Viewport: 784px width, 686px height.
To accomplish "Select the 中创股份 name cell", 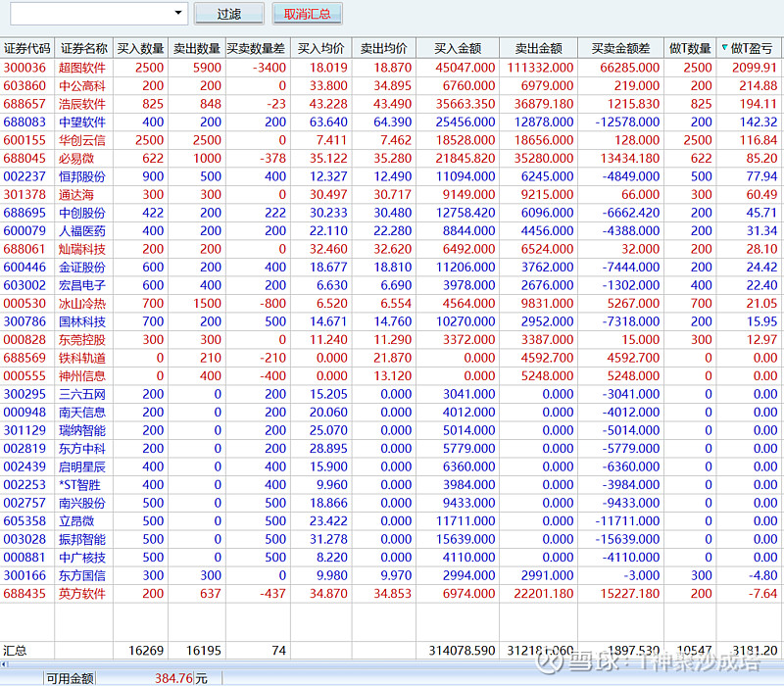I will tap(82, 213).
